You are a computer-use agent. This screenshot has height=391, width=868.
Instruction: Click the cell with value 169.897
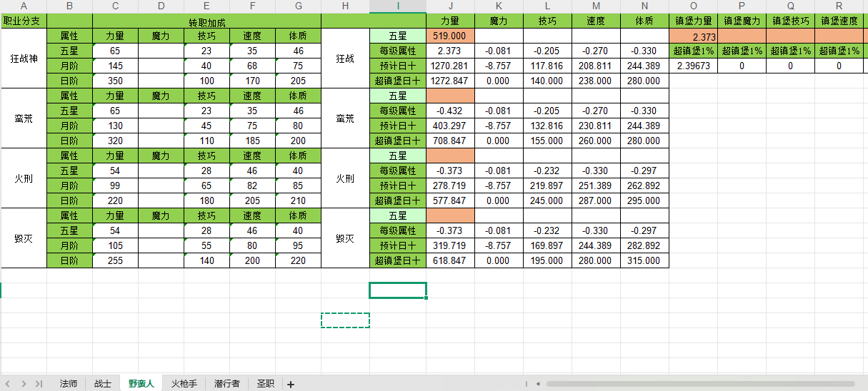pyautogui.click(x=547, y=245)
